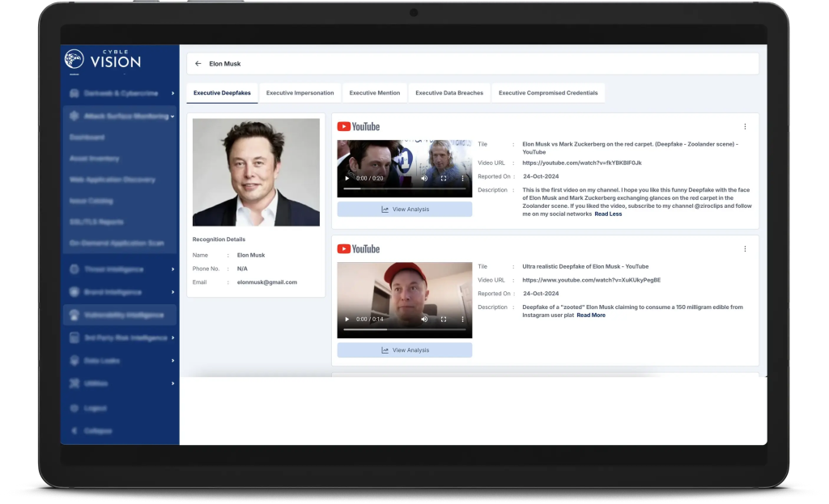
Task: Mute the second video's volume icon
Action: coord(424,319)
